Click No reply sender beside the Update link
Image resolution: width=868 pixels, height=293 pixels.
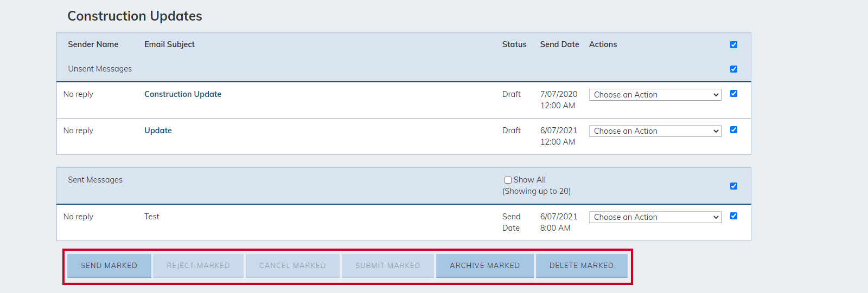pos(78,131)
